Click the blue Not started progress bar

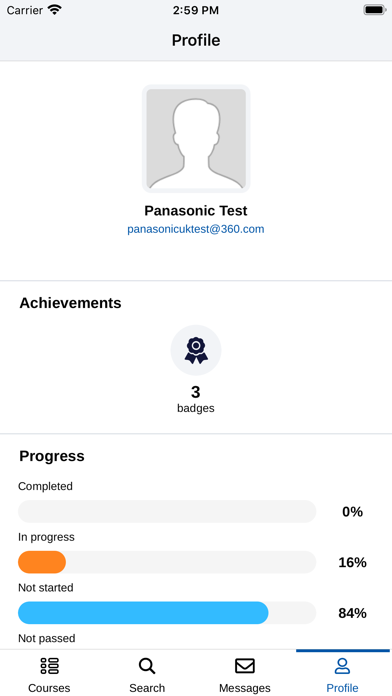click(143, 613)
